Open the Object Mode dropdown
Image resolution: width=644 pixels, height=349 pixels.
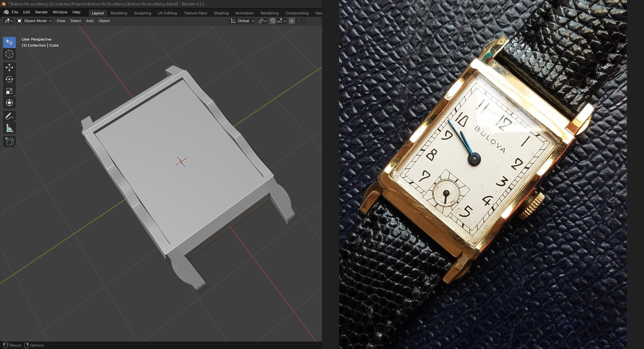tap(35, 21)
